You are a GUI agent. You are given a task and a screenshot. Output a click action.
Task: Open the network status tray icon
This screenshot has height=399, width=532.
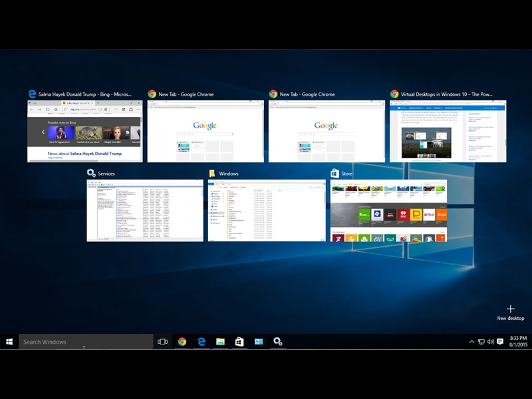point(481,342)
